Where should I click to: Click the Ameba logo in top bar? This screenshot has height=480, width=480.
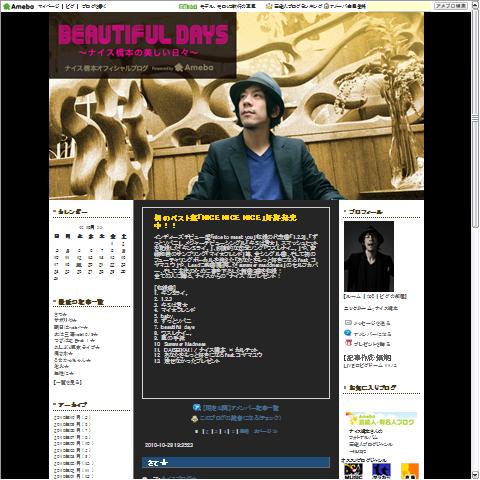[18, 6]
